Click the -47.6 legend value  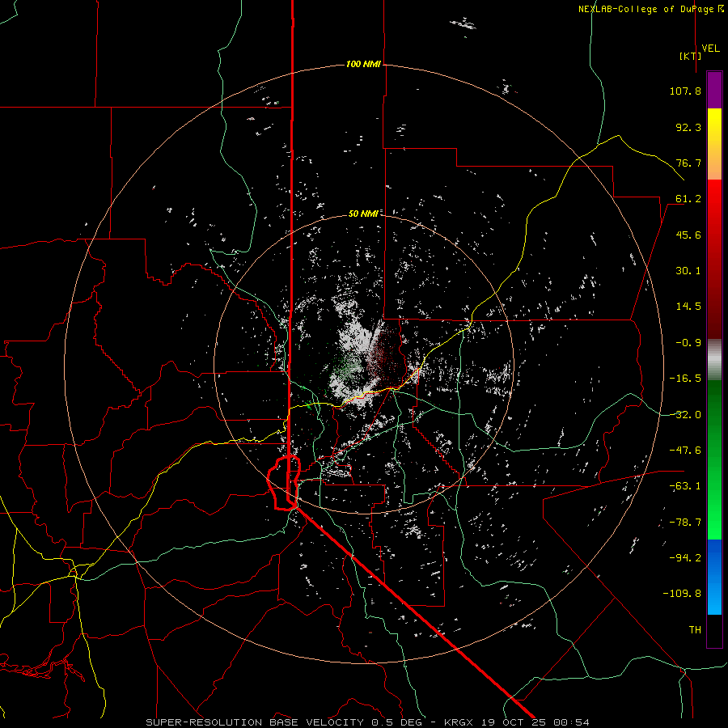pyautogui.click(x=685, y=451)
